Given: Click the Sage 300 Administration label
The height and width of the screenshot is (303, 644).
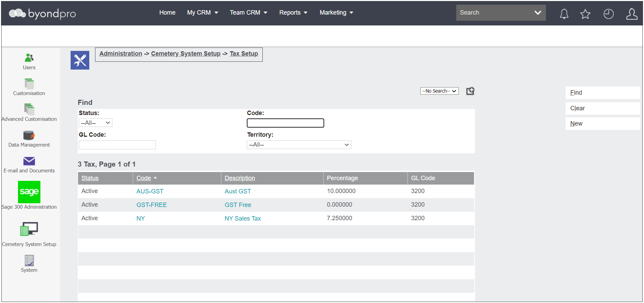Looking at the screenshot, I should coord(29,207).
